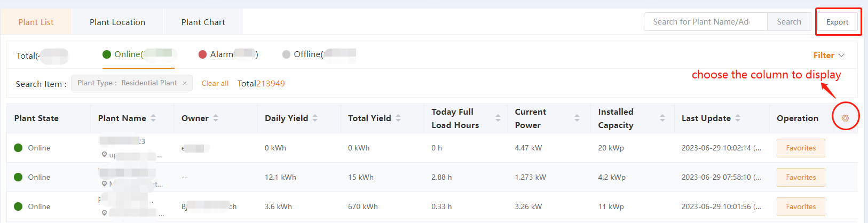Switch to the Plant Location tab
This screenshot has height=223, width=868.
[x=117, y=22]
